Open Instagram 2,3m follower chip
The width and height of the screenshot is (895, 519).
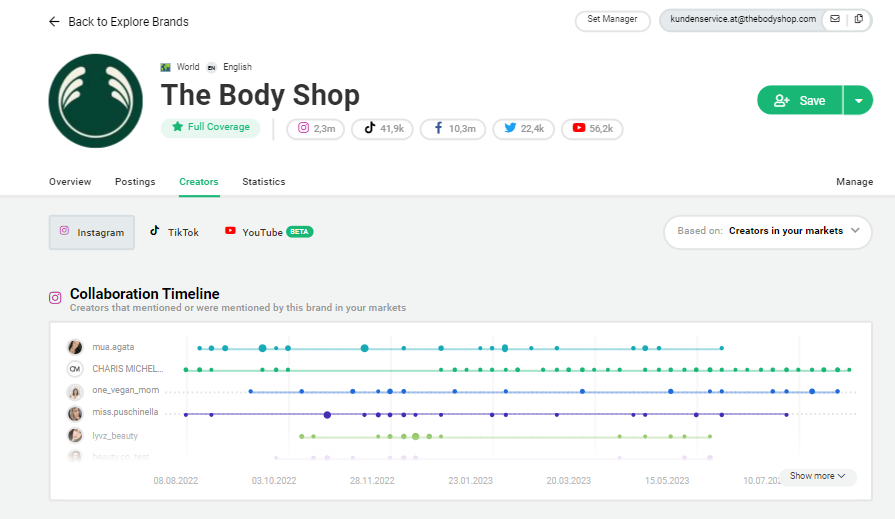coord(316,128)
